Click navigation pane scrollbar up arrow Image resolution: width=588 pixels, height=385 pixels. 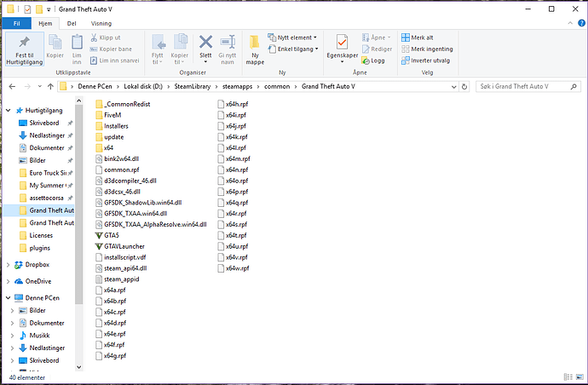pyautogui.click(x=78, y=101)
